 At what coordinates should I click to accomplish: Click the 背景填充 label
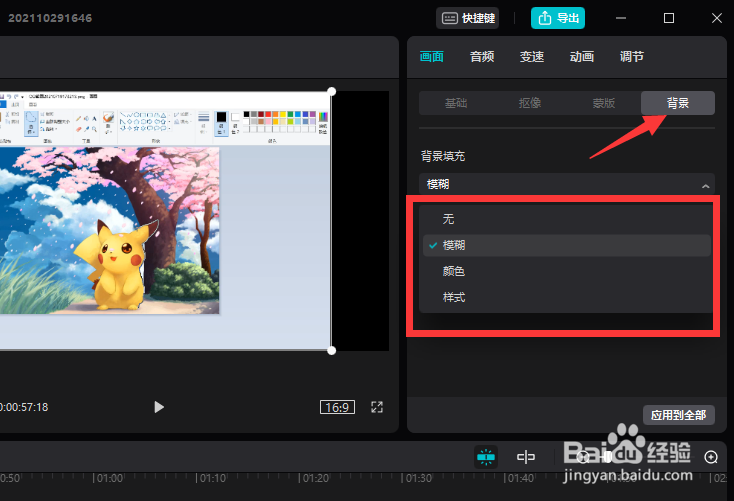pyautogui.click(x=443, y=156)
